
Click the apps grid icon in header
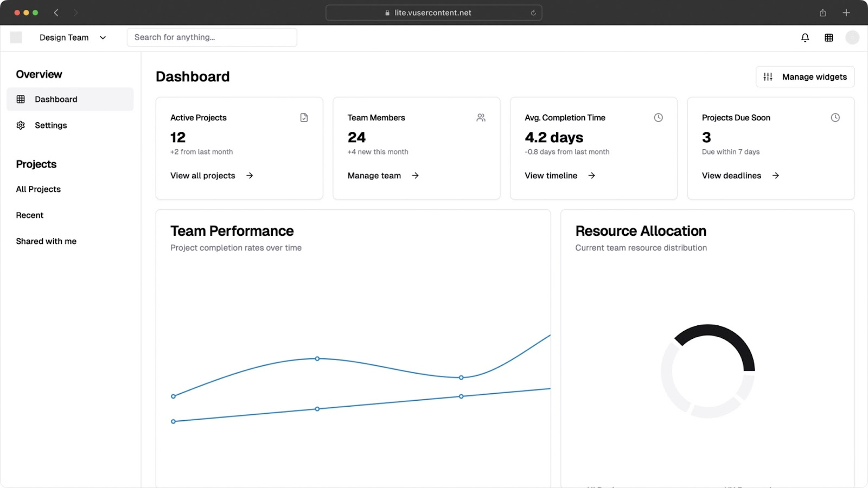pos(829,37)
